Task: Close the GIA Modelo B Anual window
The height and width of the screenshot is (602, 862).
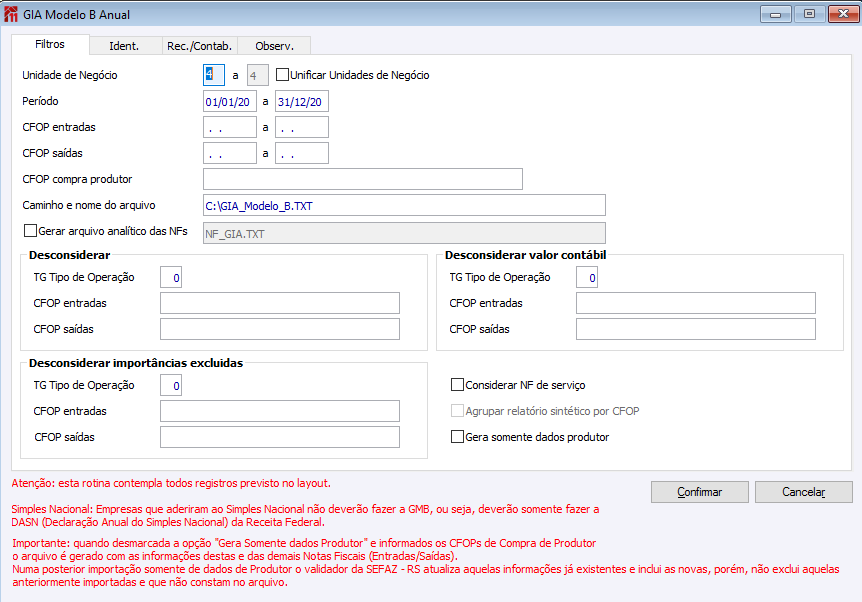Action: (x=843, y=14)
